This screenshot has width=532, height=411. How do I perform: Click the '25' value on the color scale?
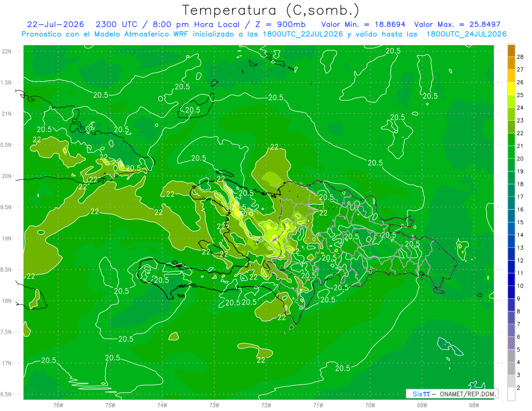(x=520, y=95)
